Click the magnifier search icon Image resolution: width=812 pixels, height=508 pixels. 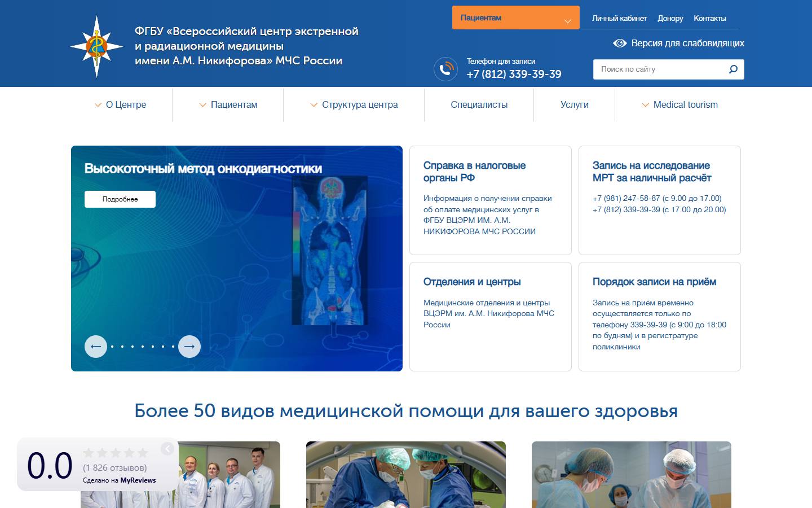click(733, 69)
